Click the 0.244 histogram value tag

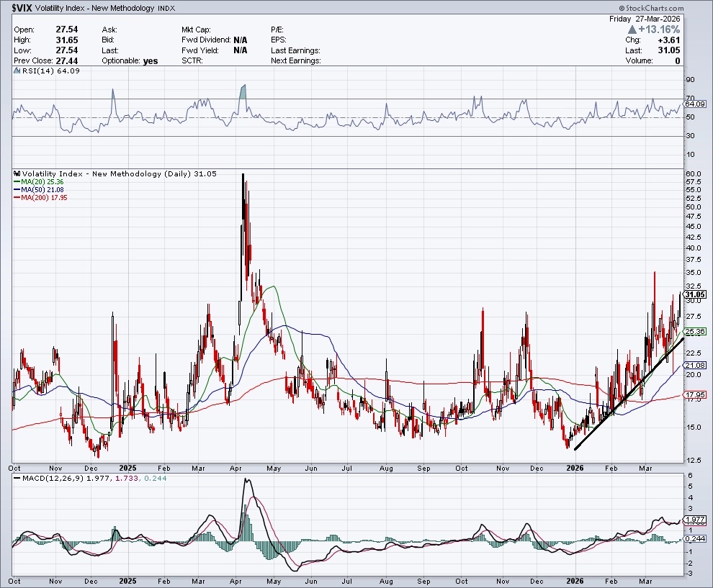pyautogui.click(x=694, y=538)
